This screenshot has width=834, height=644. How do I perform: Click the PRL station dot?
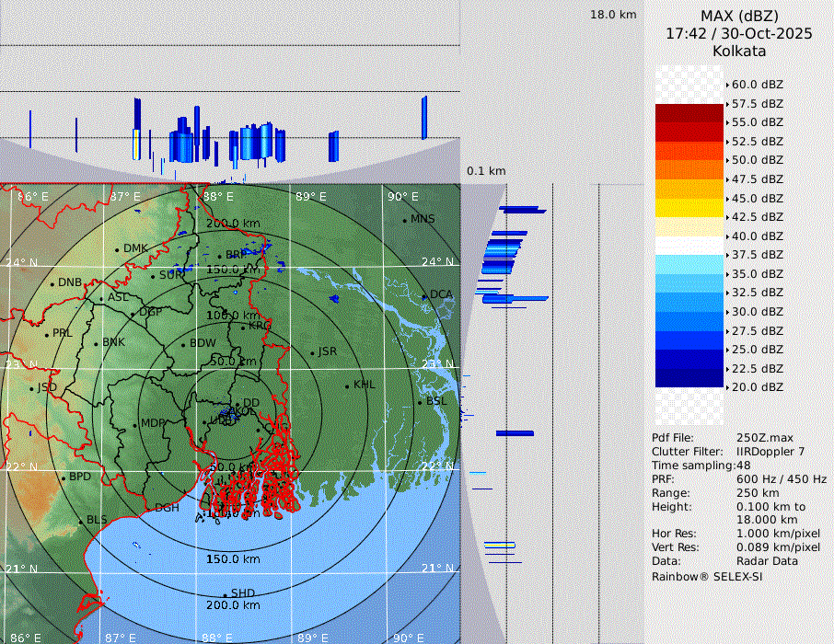click(x=46, y=334)
